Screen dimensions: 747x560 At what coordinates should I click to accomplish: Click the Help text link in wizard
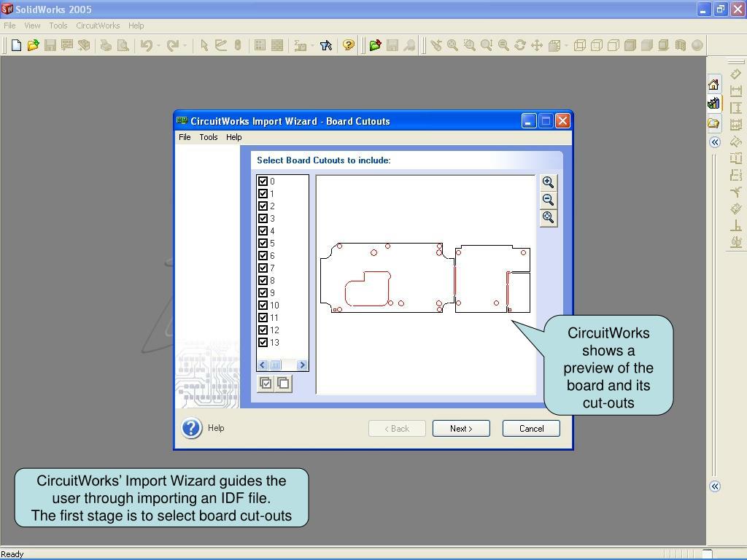point(216,428)
